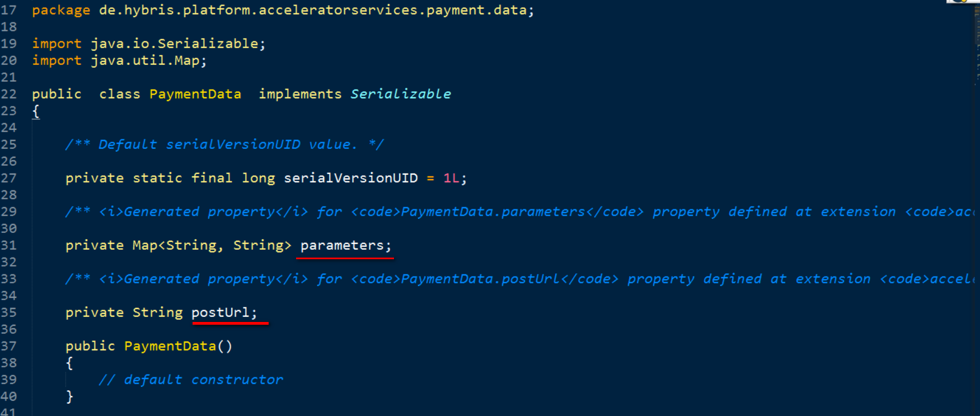Viewport: 980px width, 416px height.
Task: Click the opening brace on line 23
Action: click(x=36, y=111)
